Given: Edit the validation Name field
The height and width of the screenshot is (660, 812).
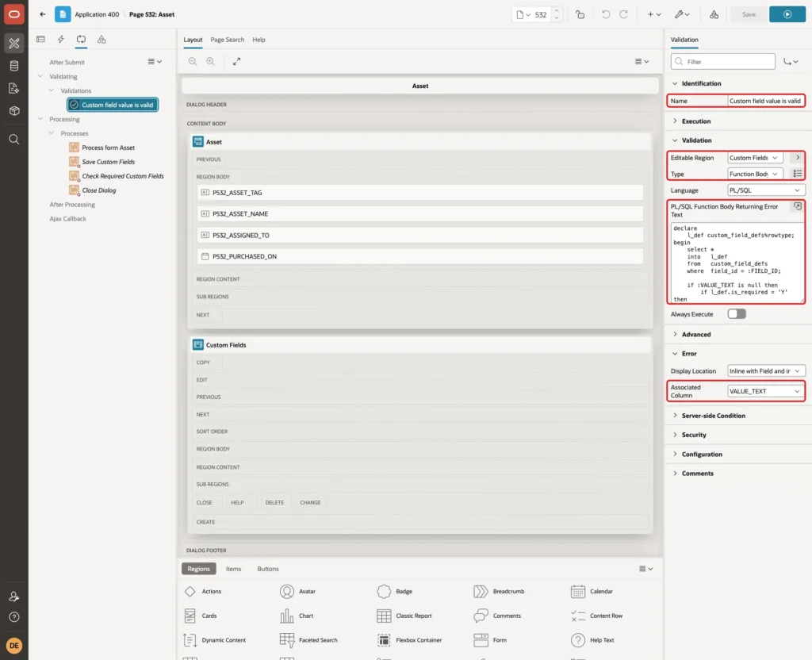Looking at the screenshot, I should (765, 101).
